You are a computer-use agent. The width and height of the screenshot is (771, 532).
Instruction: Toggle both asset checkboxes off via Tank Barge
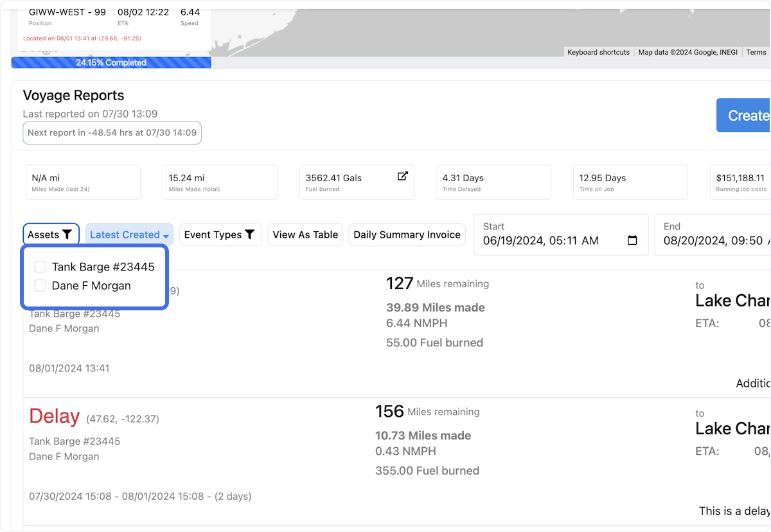pyautogui.click(x=40, y=266)
